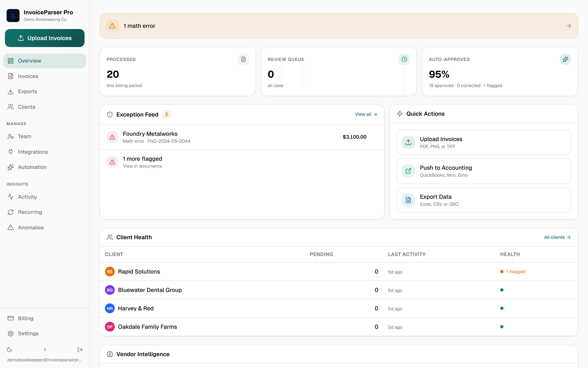Open math error banner arrow
The image size is (588, 368).
[x=569, y=26]
